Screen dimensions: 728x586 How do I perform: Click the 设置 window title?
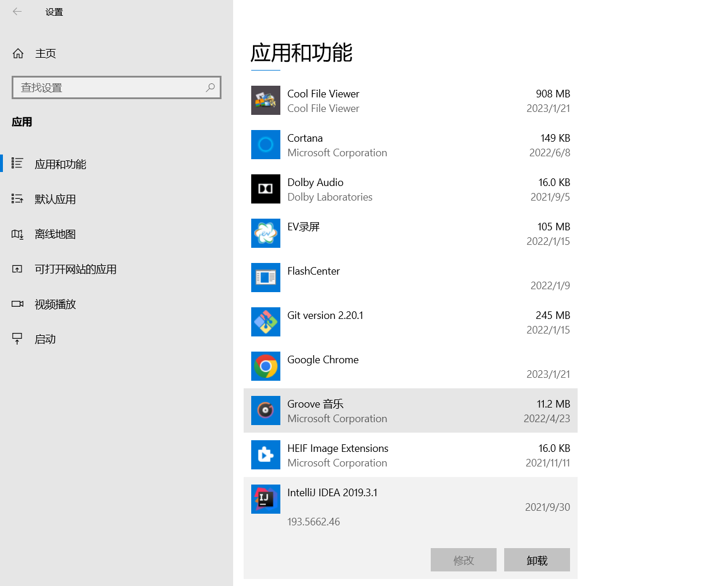tap(54, 12)
